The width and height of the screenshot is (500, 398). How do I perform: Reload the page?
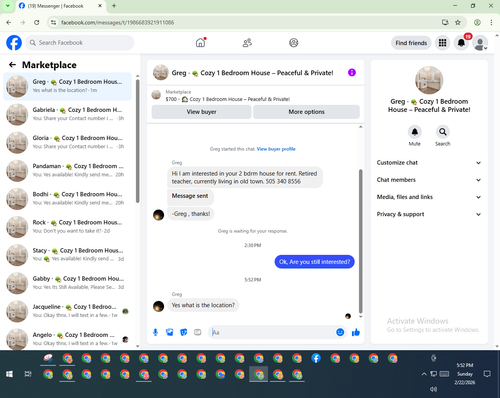click(x=37, y=22)
